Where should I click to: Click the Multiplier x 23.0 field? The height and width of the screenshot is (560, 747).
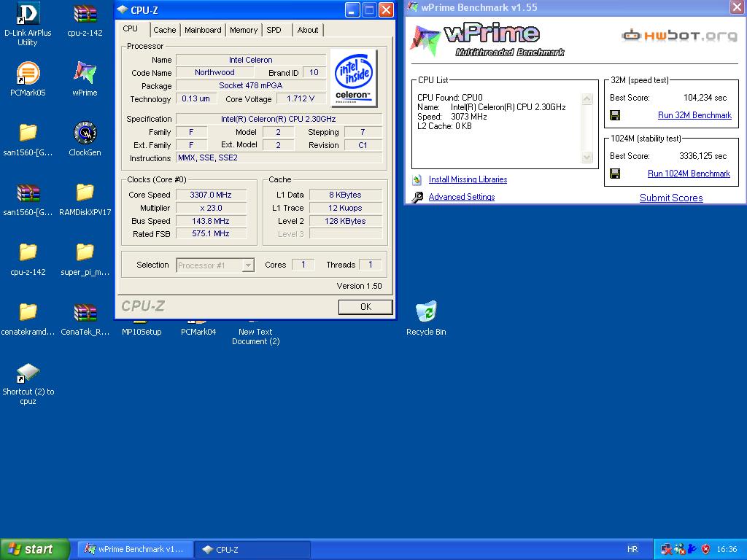211,208
